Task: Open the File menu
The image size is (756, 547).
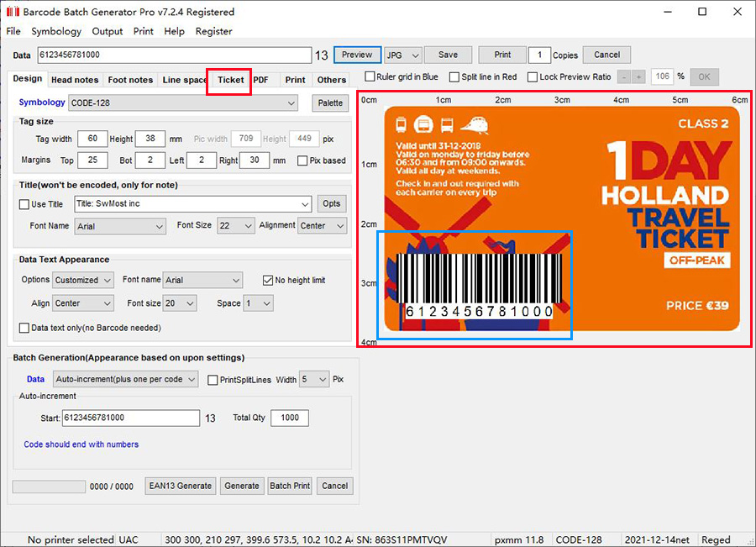Action: tap(13, 31)
